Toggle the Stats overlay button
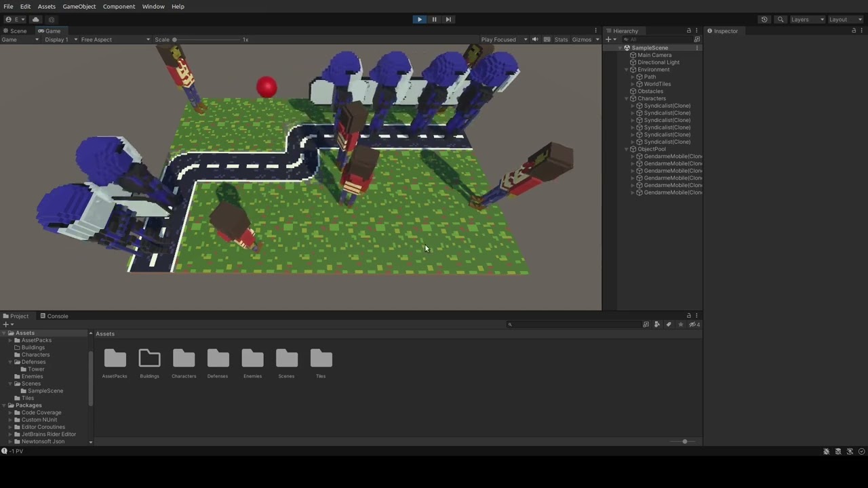868x488 pixels. click(561, 39)
